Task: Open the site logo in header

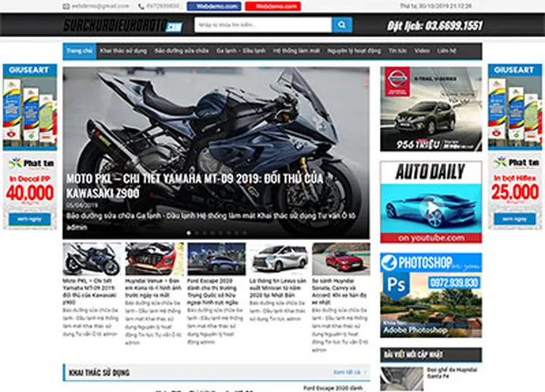Action: (123, 25)
